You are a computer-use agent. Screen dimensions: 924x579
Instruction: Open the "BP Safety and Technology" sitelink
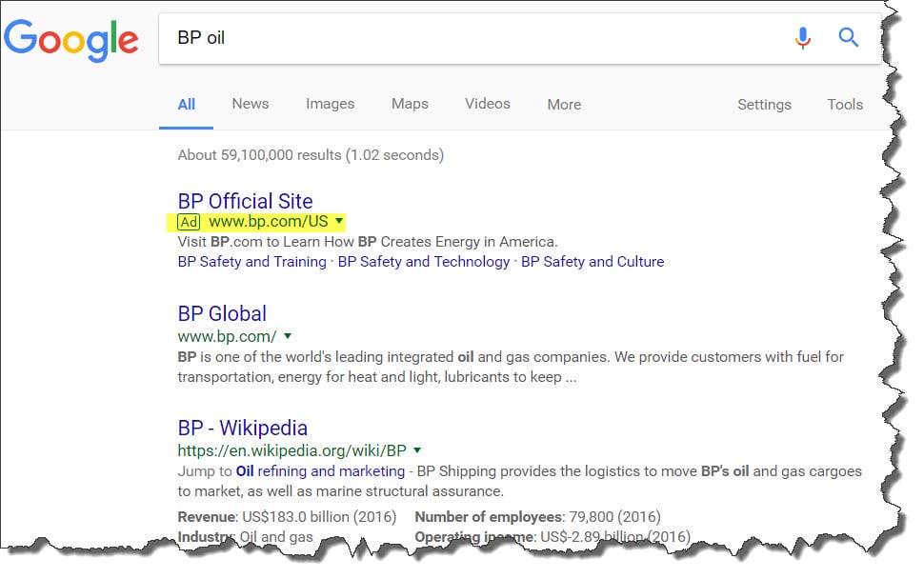pos(424,262)
